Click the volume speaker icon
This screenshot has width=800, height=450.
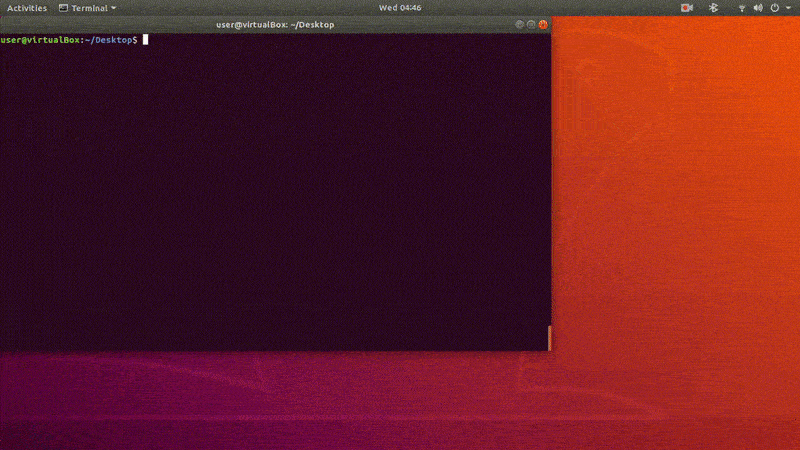(x=758, y=8)
